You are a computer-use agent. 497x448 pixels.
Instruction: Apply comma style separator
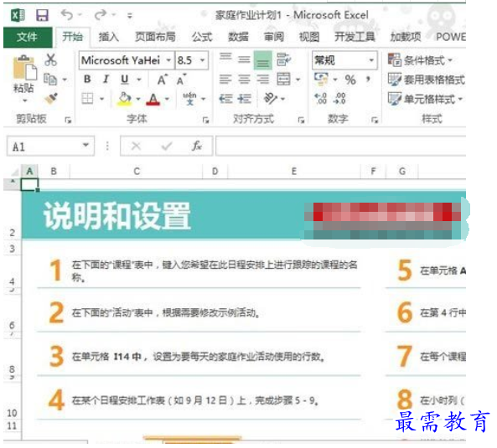pyautogui.click(x=368, y=80)
